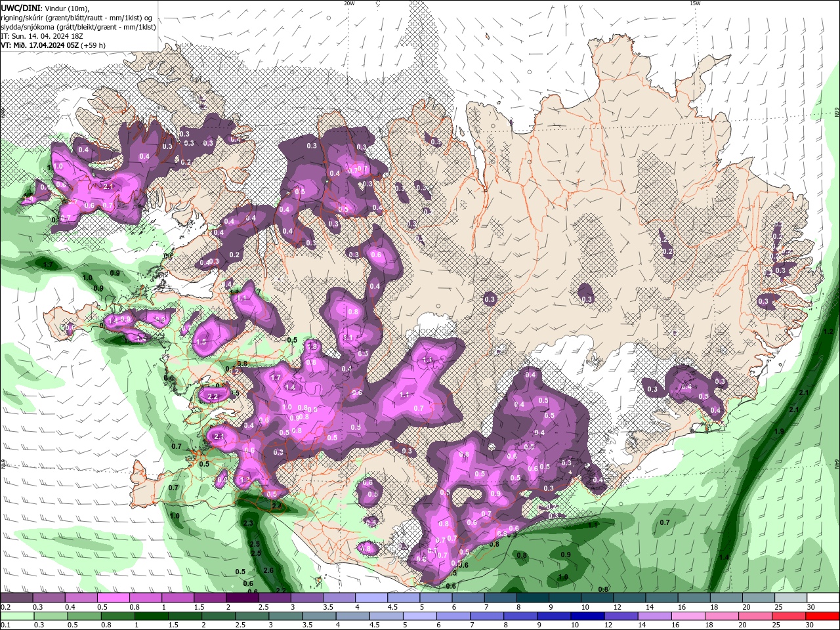Pick the light violet 14 swatch in bottom row

(654, 616)
